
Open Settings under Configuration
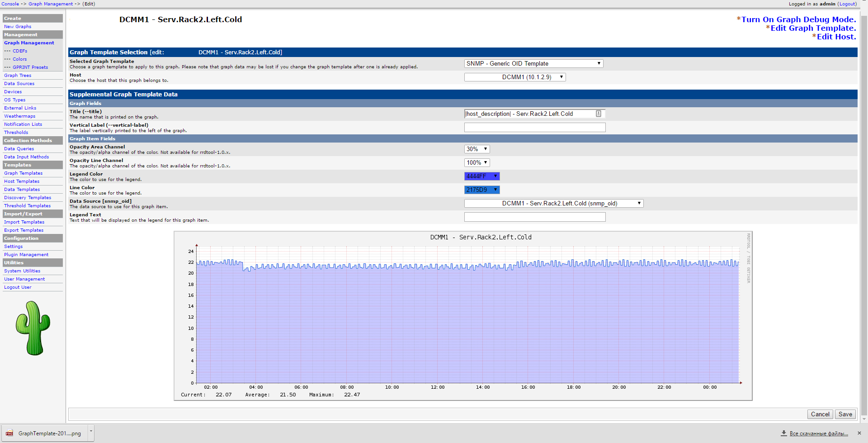14,247
